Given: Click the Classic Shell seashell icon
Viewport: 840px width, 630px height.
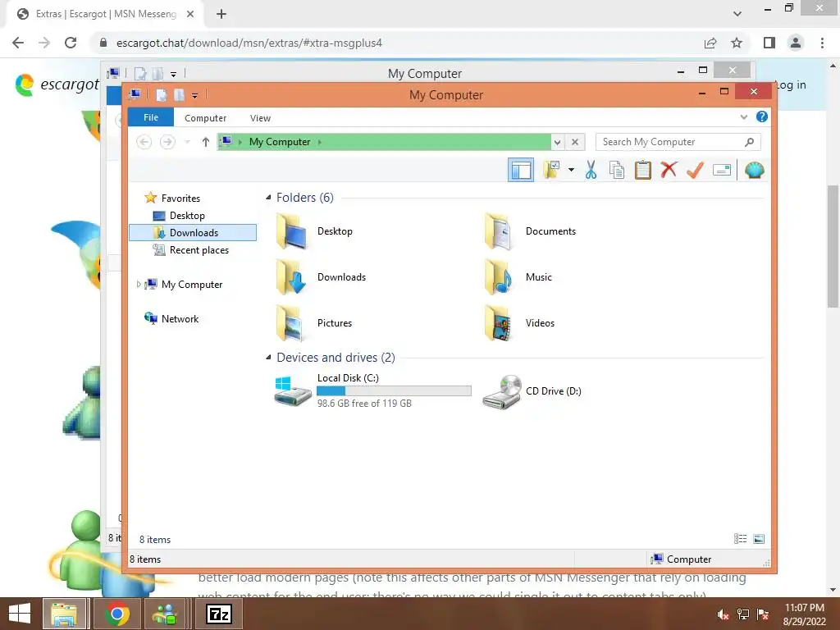Looking at the screenshot, I should [x=755, y=171].
